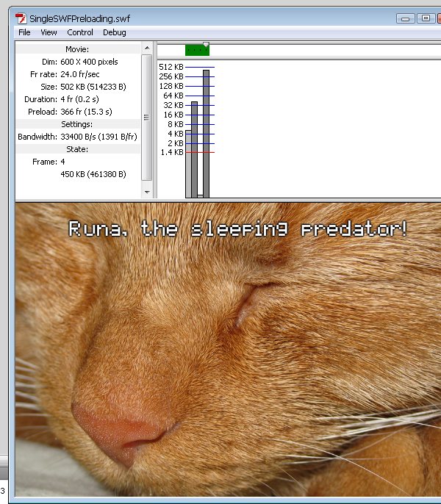Click the '4 KB' graph axis label
Screen dimensions: 441x504
[x=176, y=134]
